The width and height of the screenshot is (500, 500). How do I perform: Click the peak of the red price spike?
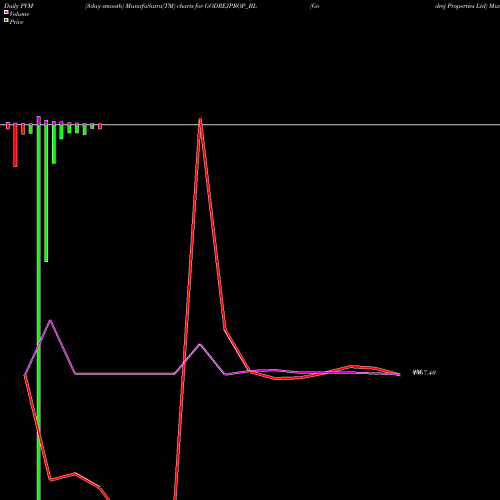(200, 119)
